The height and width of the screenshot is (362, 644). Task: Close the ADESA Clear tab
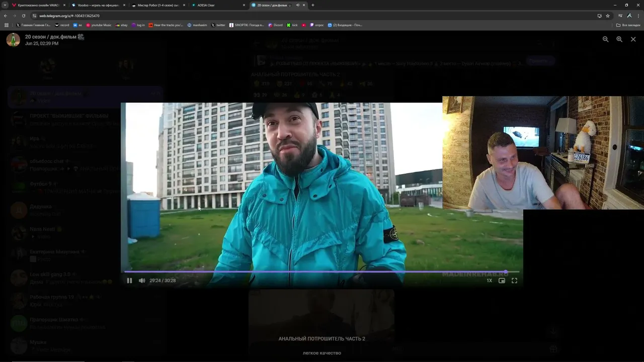click(244, 5)
